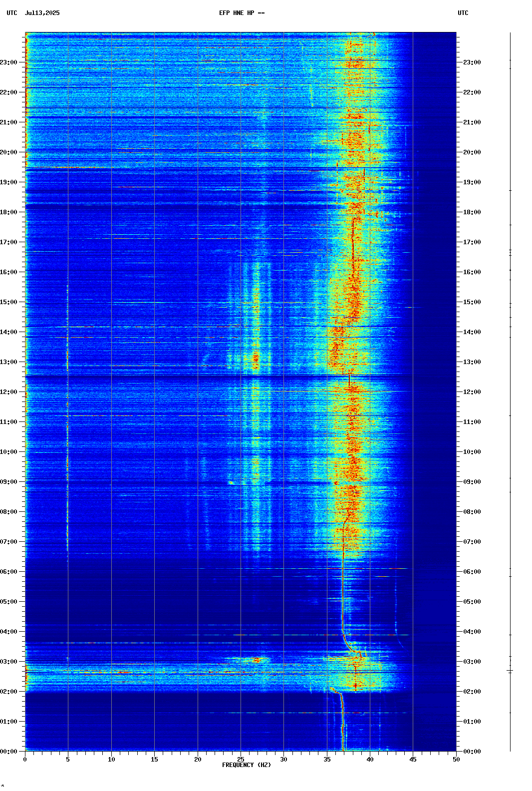This screenshot has height=791, width=532.
Task: Select the station title EFP HNE HP --
Action: (x=242, y=13)
